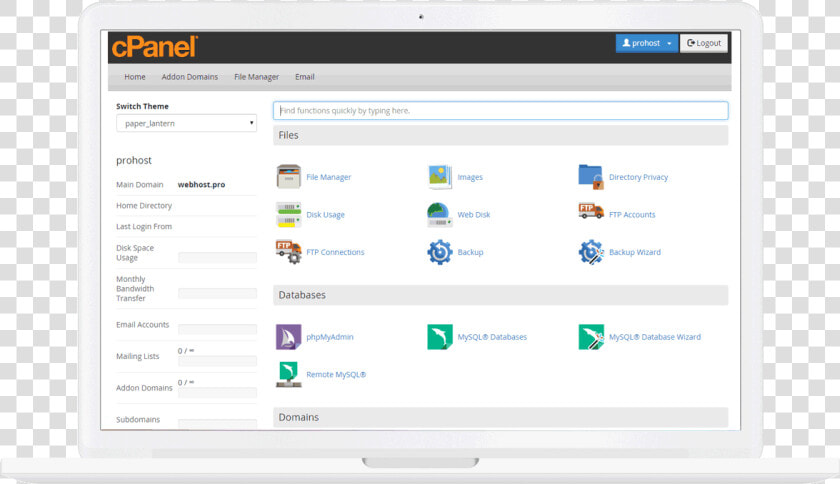Screen dimensions: 840x484
Task: Click the Mailing Lists label
Action: pyautogui.click(x=137, y=356)
